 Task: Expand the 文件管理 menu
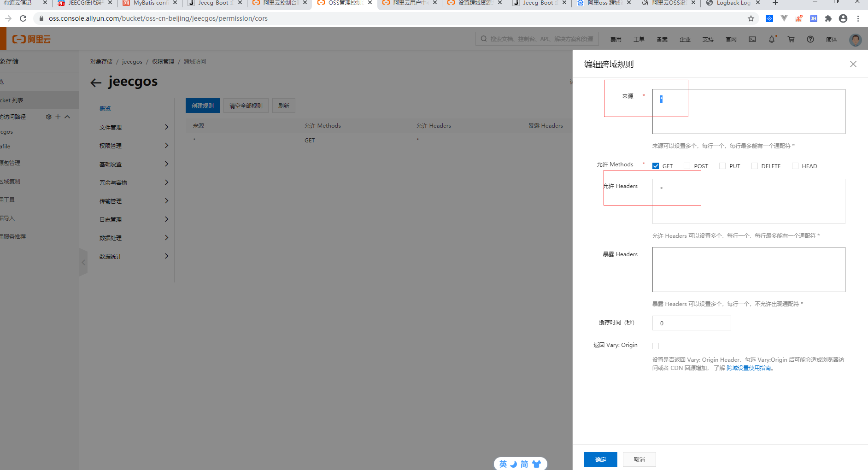134,127
